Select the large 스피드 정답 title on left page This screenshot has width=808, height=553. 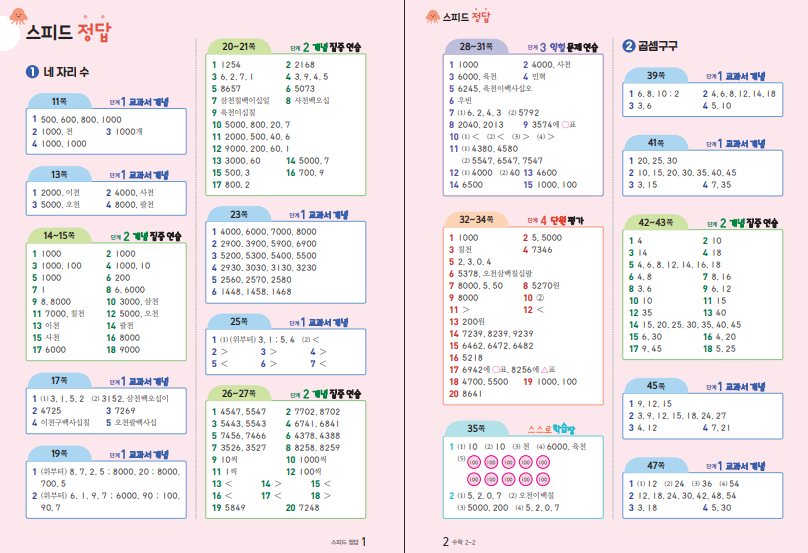(69, 32)
